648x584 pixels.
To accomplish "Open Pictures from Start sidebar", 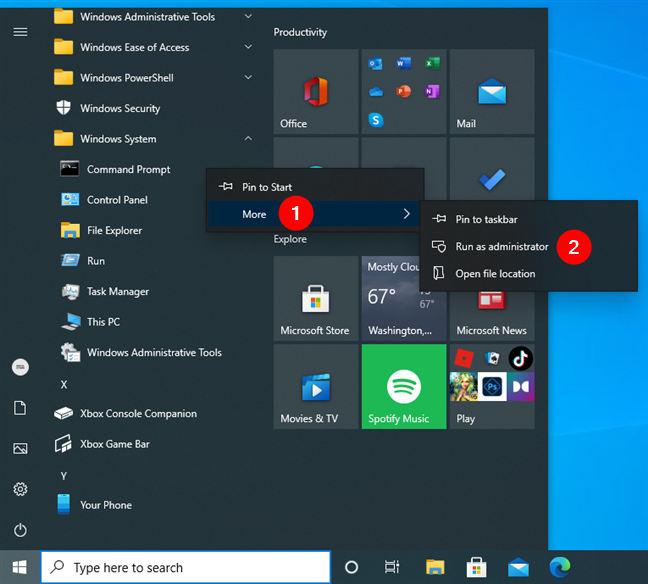I will pos(20,448).
